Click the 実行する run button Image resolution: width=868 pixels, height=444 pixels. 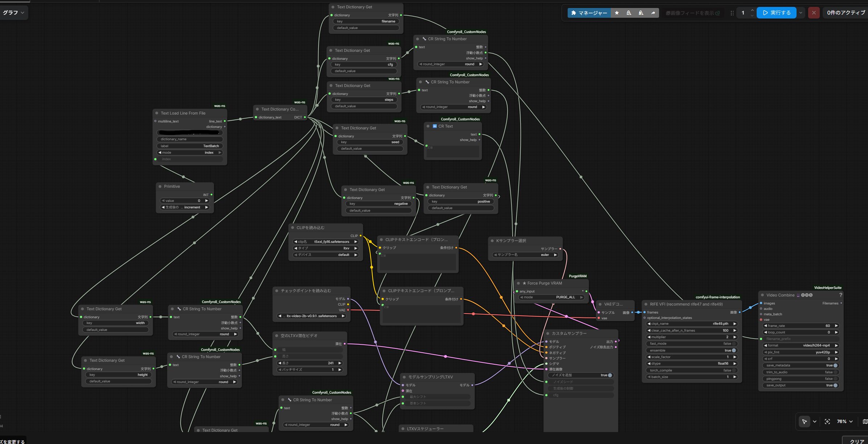coord(776,13)
